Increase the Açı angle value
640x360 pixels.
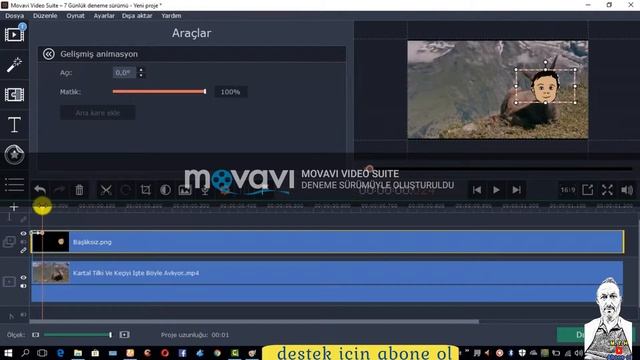(141, 70)
